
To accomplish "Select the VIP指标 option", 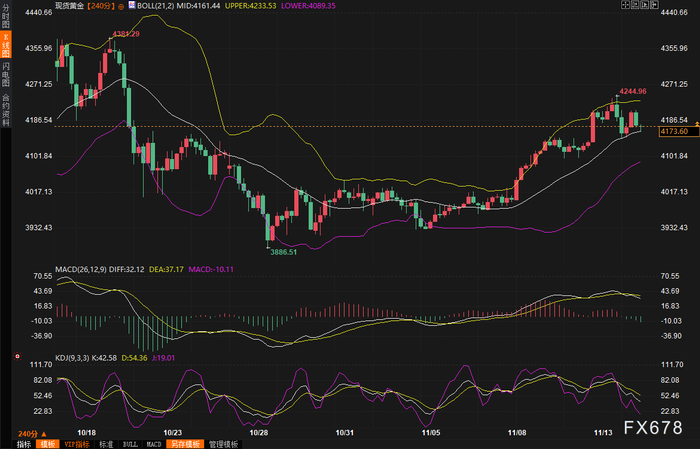I will point(77,444).
